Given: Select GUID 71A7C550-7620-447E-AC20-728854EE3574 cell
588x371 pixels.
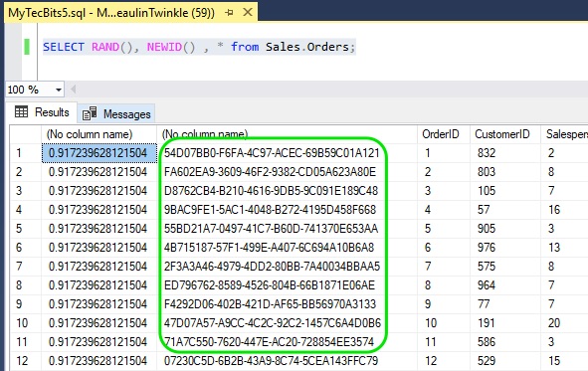Looking at the screenshot, I should click(x=287, y=342).
